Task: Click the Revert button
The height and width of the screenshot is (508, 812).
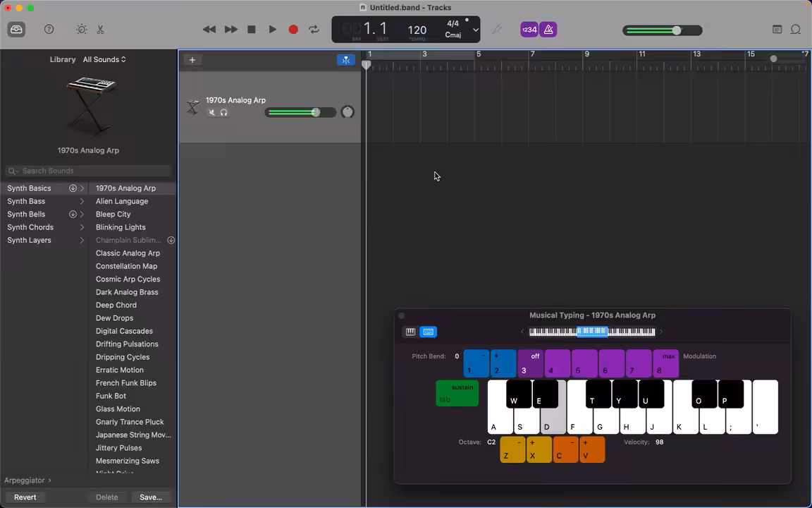Action: (x=25, y=497)
